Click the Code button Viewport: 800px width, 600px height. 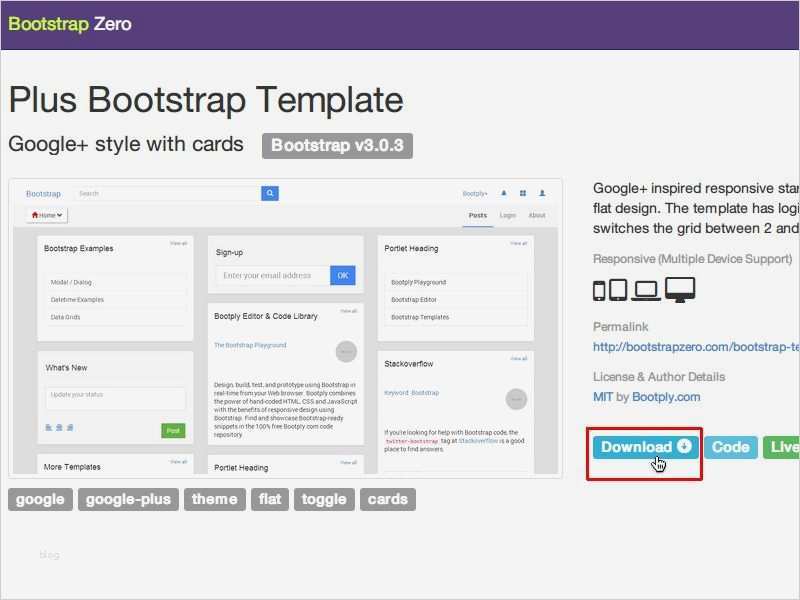pyautogui.click(x=730, y=447)
